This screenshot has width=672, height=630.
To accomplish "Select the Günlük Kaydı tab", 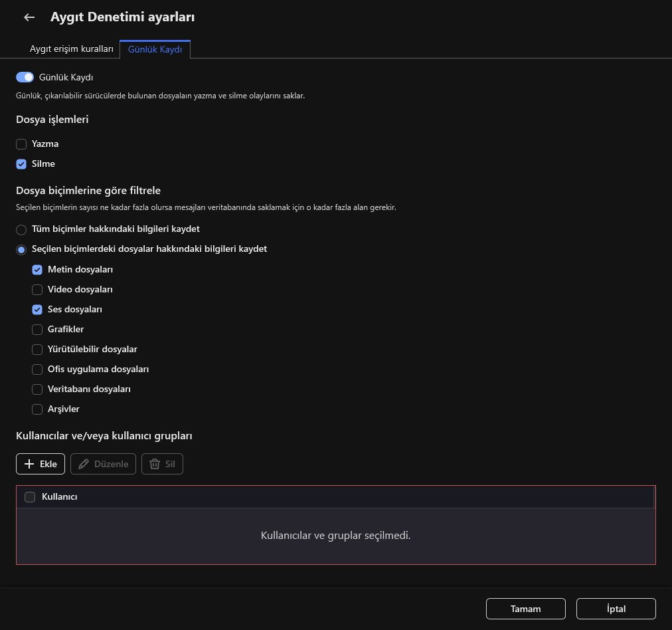I will pos(155,49).
